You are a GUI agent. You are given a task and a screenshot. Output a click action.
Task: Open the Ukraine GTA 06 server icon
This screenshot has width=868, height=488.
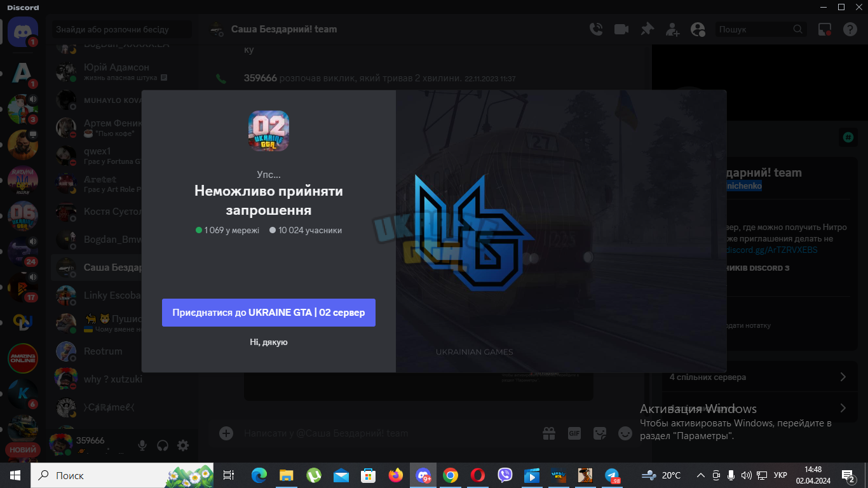pos(23,217)
